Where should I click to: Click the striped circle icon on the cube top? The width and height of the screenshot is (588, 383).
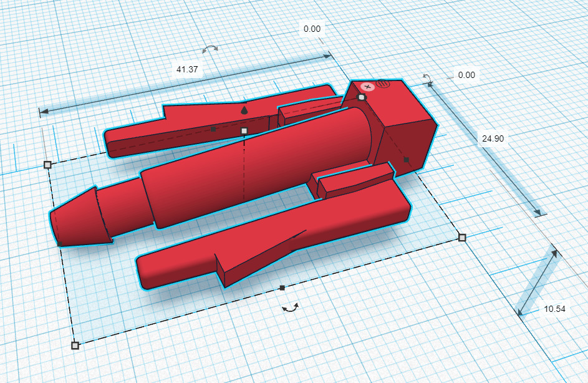[x=383, y=84]
